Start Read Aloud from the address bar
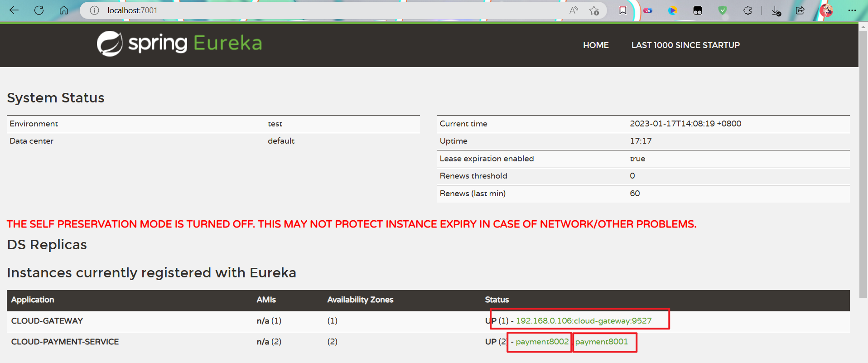Viewport: 868px width, 363px height. (574, 10)
